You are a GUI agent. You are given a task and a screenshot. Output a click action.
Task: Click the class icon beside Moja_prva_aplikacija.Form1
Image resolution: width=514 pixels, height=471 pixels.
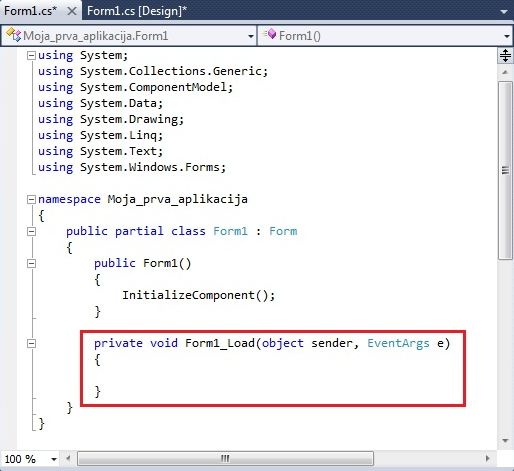pos(13,35)
